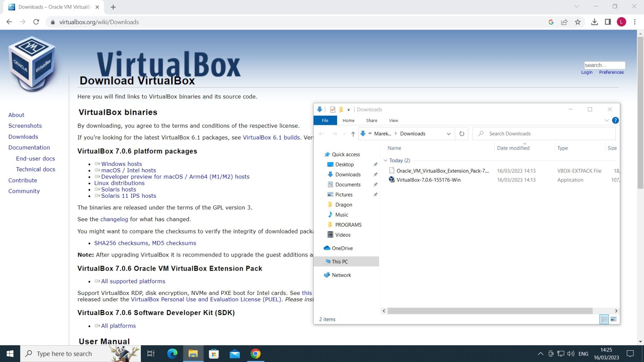This screenshot has width=644, height=362.
Task: Open Microsoft Edge from the taskbar
Action: [x=172, y=354]
